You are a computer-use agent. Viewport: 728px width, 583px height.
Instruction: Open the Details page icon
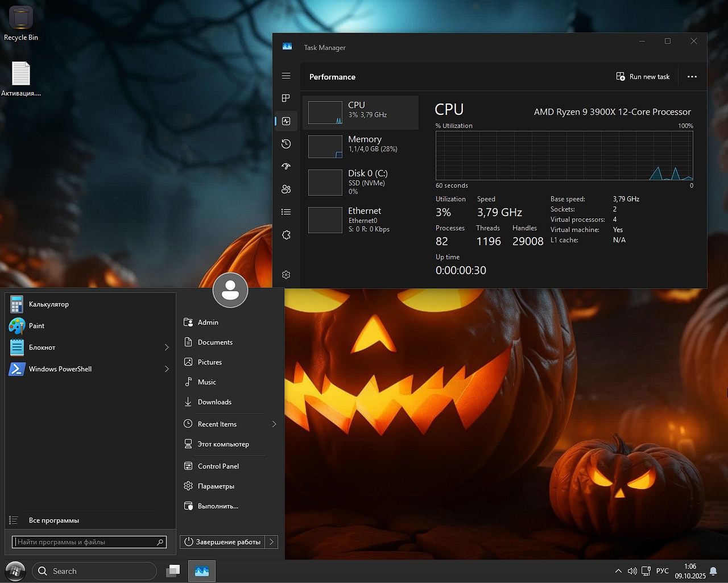[x=286, y=212]
